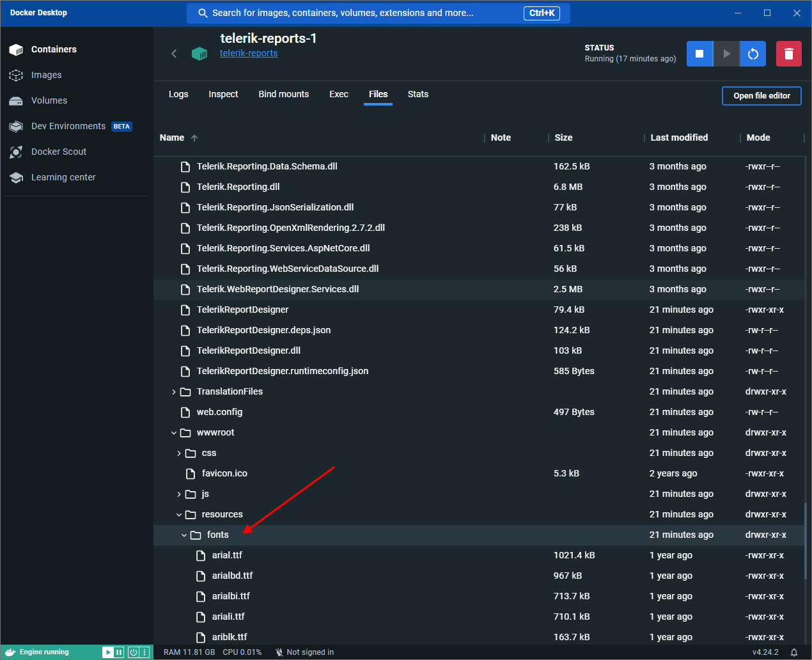This screenshot has height=660, width=812.
Task: Delete the container with trash button
Action: [789, 54]
